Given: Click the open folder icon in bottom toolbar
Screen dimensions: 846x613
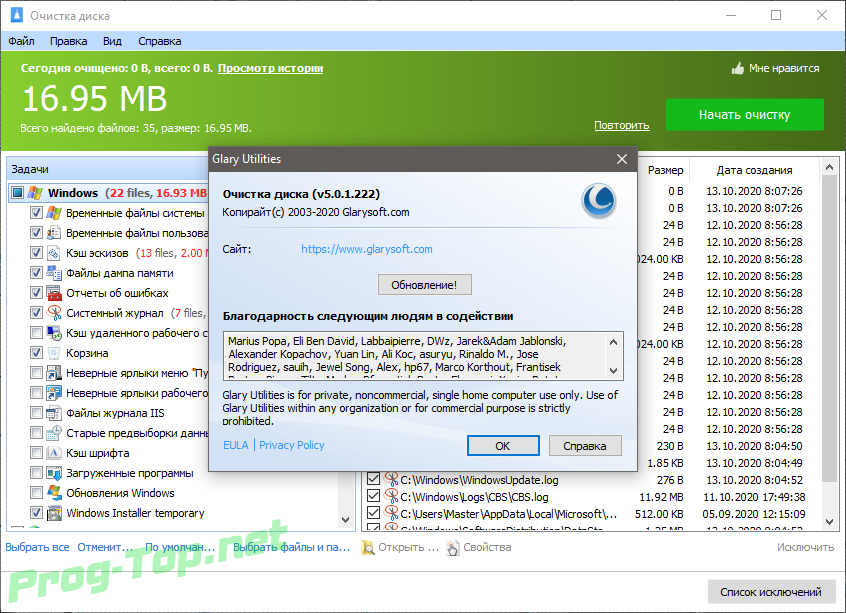Looking at the screenshot, I should [368, 548].
